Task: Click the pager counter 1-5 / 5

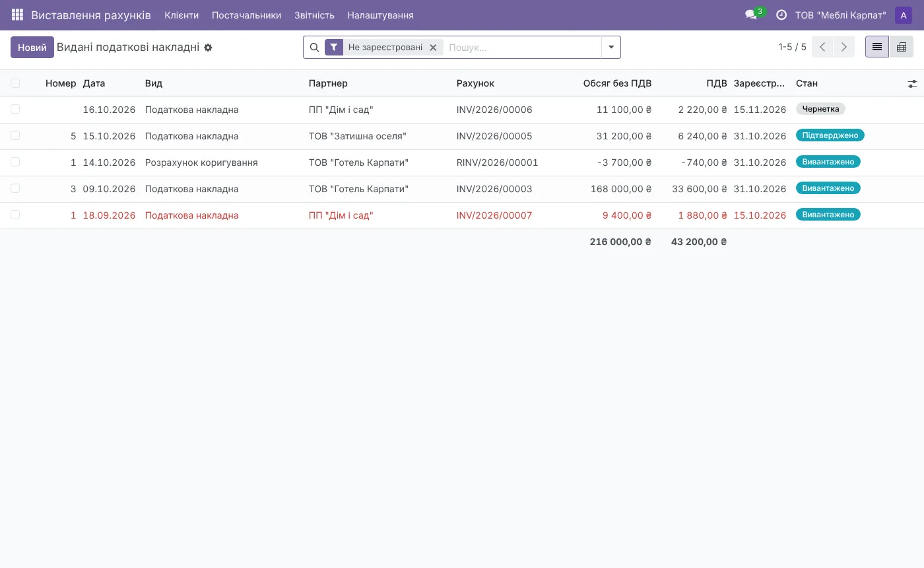Action: [x=792, y=48]
